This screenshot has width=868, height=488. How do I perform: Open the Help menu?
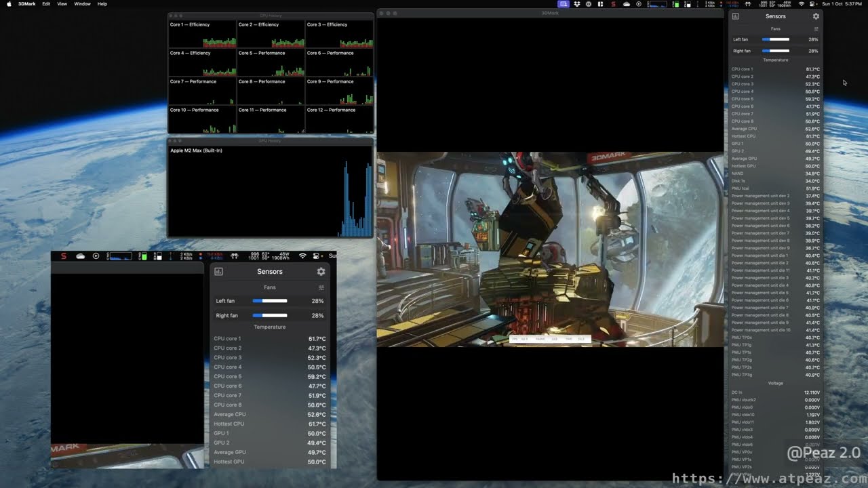(102, 4)
